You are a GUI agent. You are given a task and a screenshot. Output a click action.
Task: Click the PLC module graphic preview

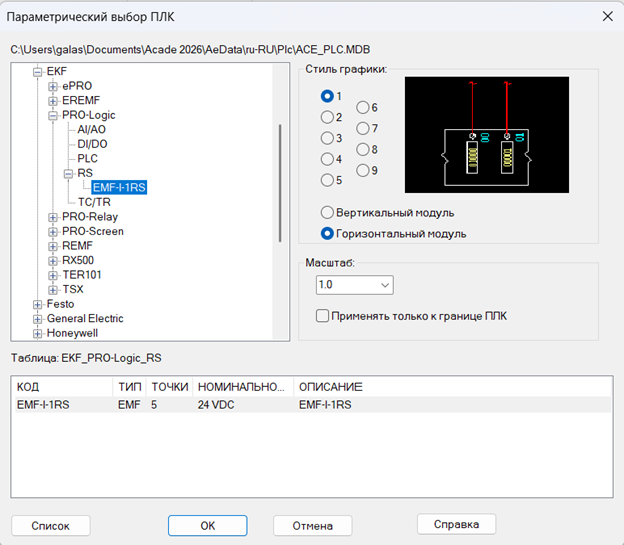coord(487,135)
